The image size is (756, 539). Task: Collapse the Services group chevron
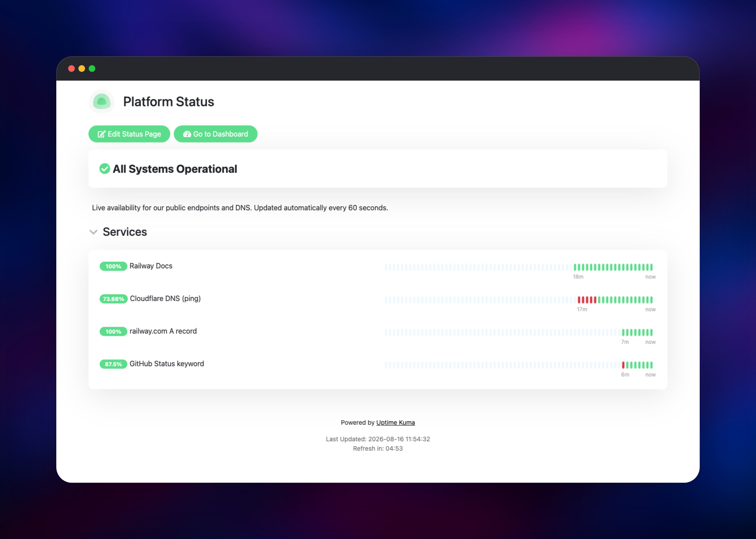tap(93, 232)
